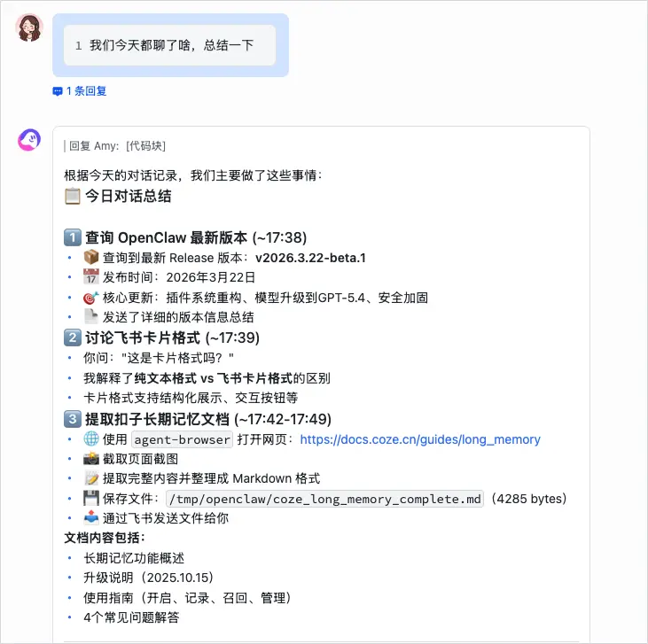Image resolution: width=648 pixels, height=644 pixels.
Task: Click the number 2 emoji before 讨论飞书卡片格式
Action: pyautogui.click(x=73, y=338)
